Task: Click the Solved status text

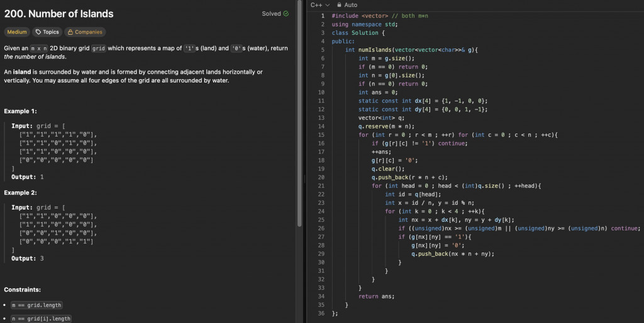Action: [x=271, y=14]
